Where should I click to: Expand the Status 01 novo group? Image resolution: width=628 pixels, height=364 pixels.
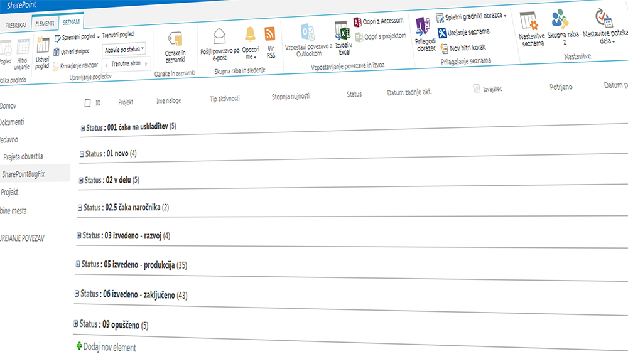coord(82,154)
